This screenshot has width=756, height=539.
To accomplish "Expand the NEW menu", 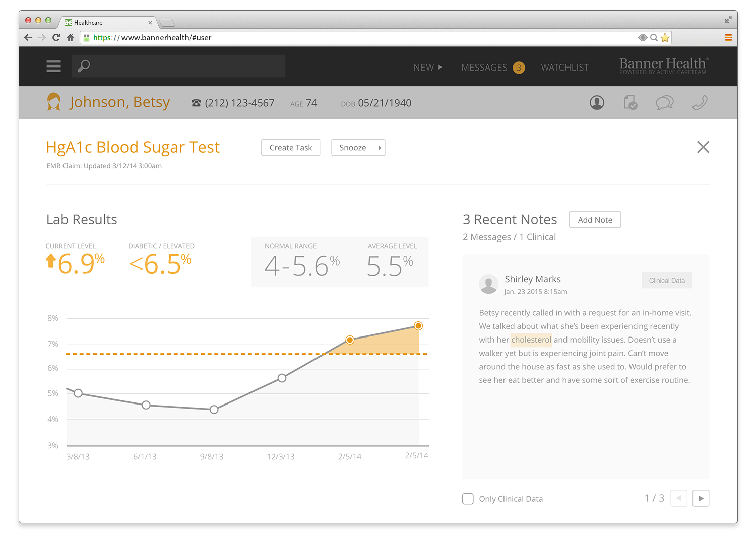I will coord(427,68).
